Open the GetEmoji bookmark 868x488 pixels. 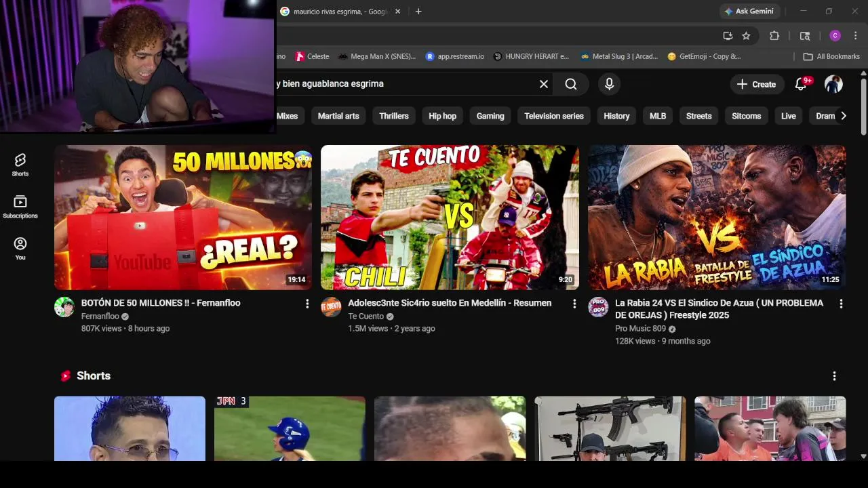click(704, 56)
